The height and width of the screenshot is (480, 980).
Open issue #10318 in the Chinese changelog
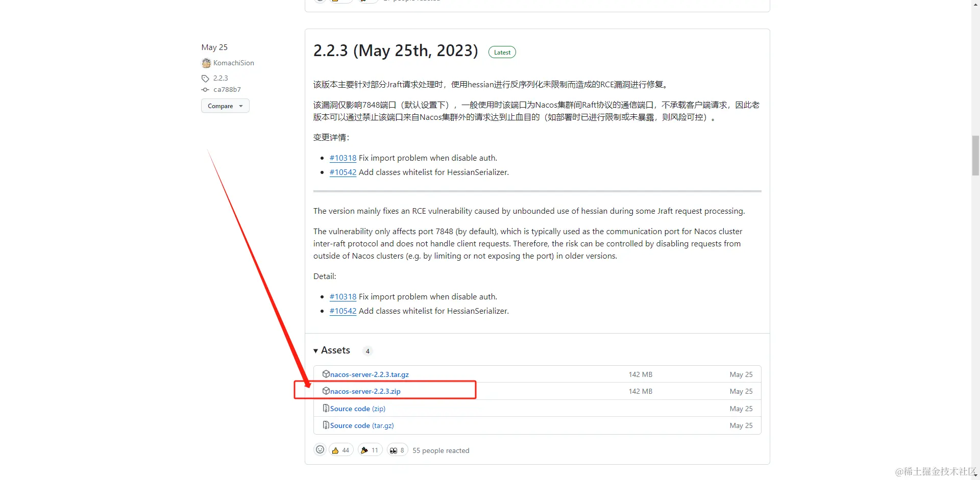tap(343, 158)
